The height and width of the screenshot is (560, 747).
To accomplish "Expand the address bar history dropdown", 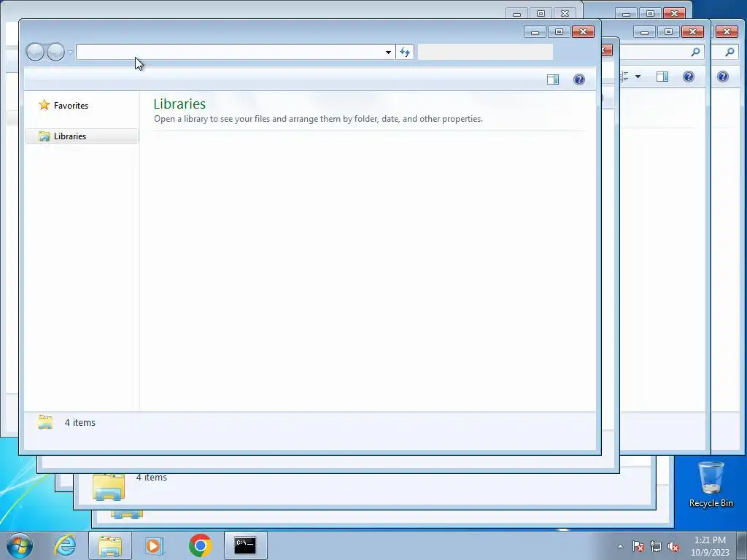I will 388,52.
